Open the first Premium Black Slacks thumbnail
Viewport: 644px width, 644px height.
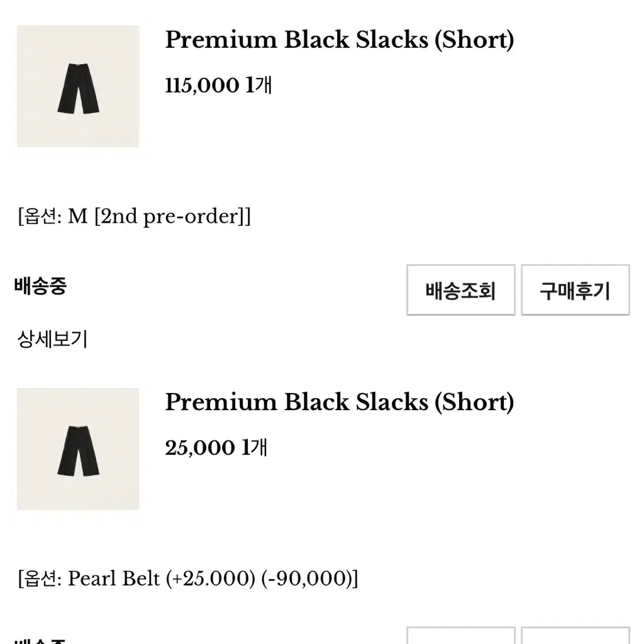click(x=78, y=86)
